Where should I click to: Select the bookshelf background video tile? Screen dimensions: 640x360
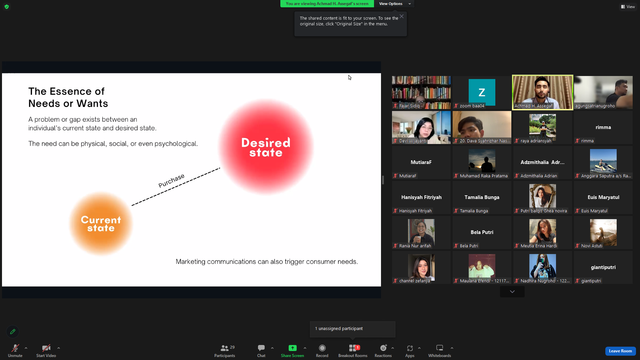(x=421, y=93)
